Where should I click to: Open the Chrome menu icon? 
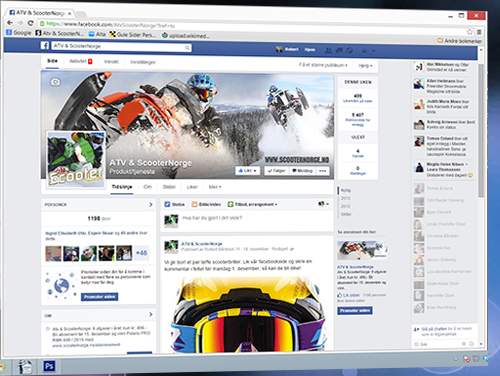pyautogui.click(x=479, y=32)
